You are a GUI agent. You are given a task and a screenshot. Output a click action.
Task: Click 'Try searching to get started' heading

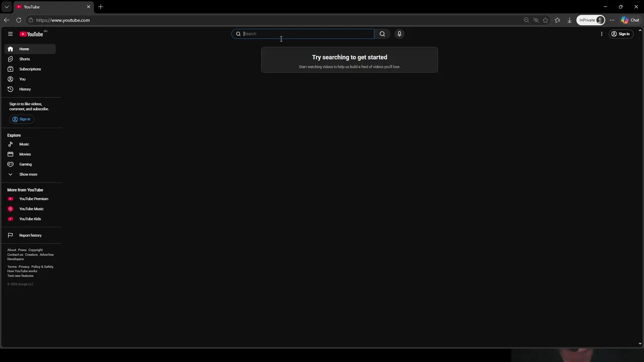(350, 57)
